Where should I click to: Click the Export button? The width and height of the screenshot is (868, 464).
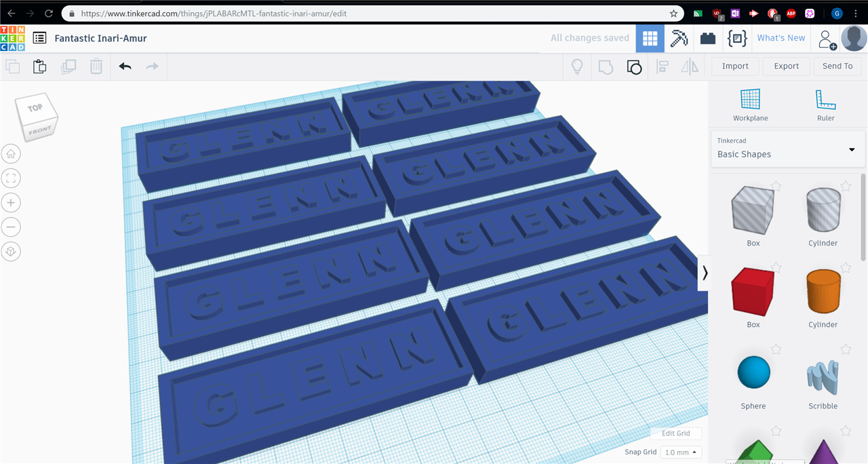(x=787, y=66)
